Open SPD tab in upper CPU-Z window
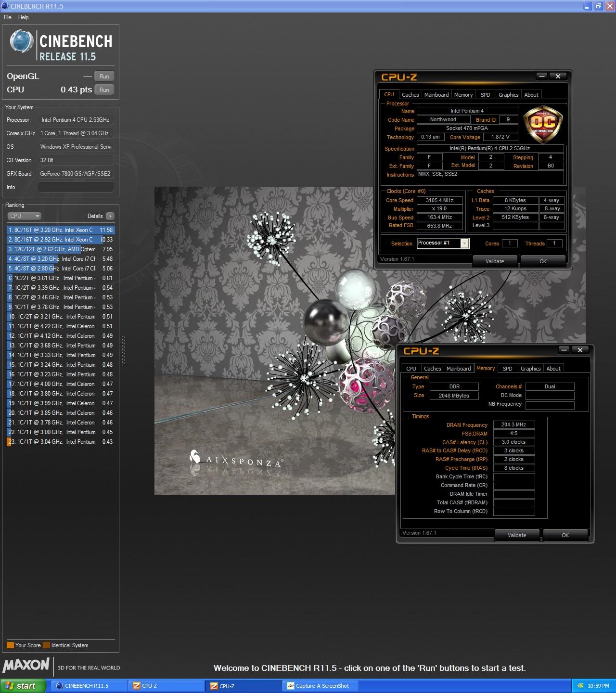616x693 pixels. coord(486,95)
